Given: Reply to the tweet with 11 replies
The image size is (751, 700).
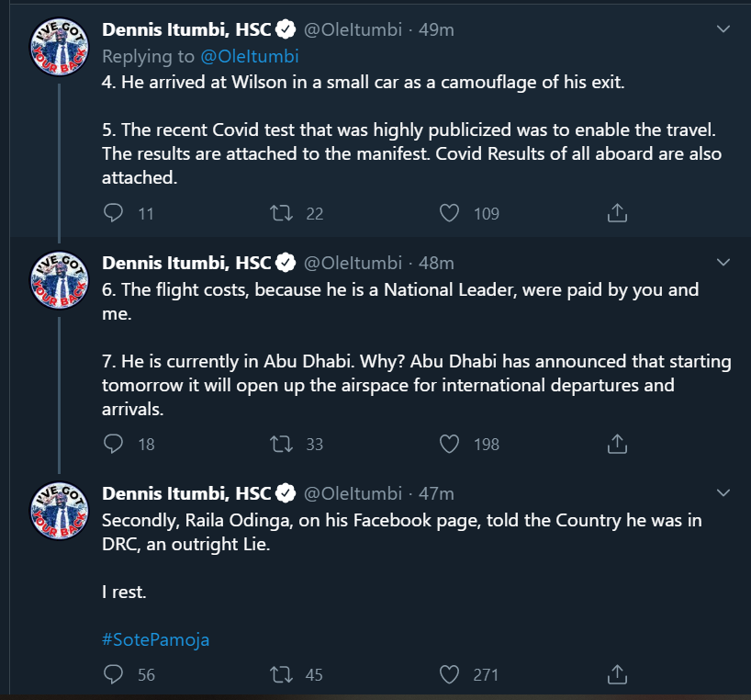Looking at the screenshot, I should tap(114, 213).
